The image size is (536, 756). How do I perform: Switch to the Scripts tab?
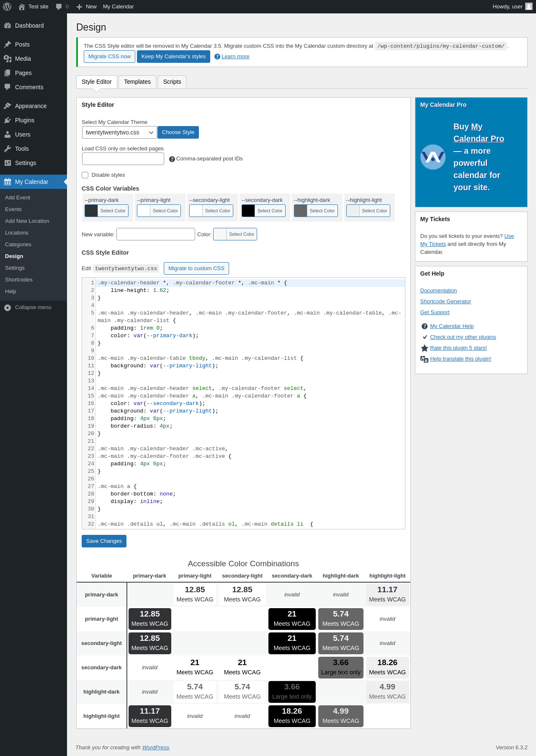tap(172, 82)
